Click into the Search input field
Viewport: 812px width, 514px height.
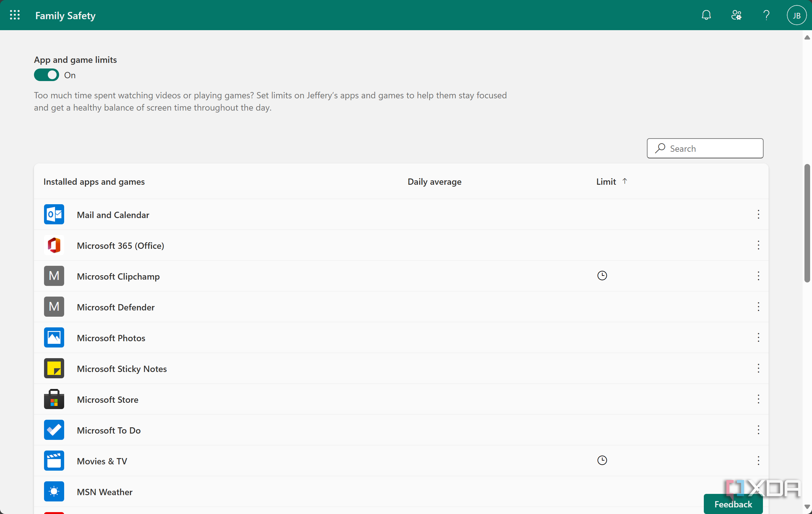705,148
